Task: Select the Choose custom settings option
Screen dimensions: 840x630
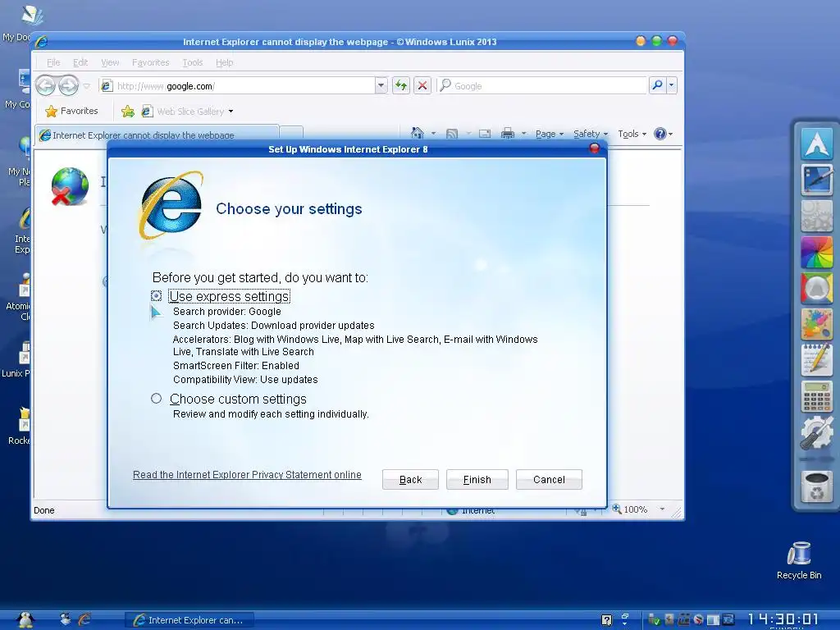Action: [156, 399]
